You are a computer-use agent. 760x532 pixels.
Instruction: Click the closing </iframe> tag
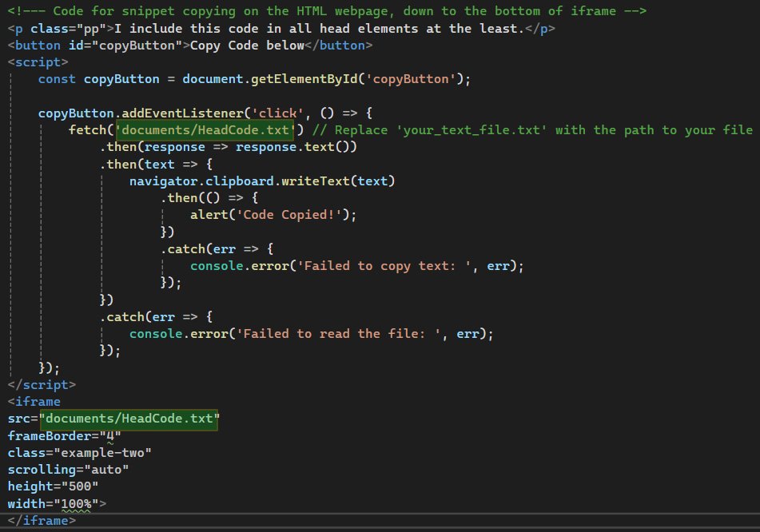click(42, 521)
